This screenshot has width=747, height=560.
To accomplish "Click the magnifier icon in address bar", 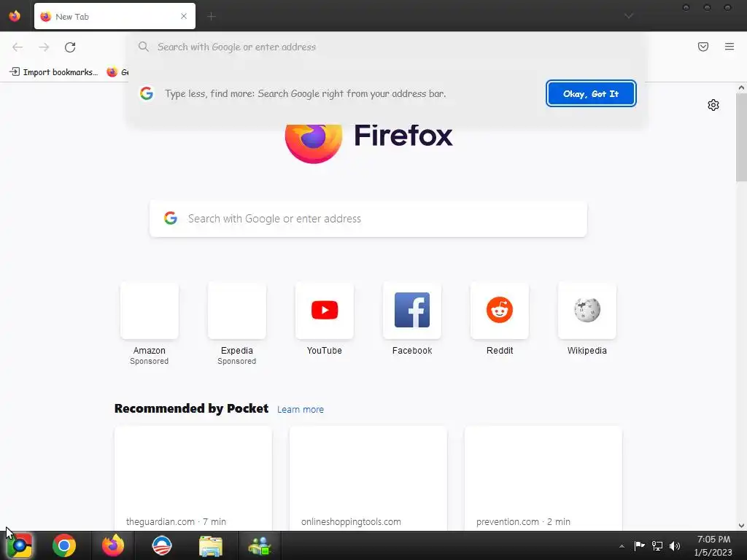I will tap(144, 47).
